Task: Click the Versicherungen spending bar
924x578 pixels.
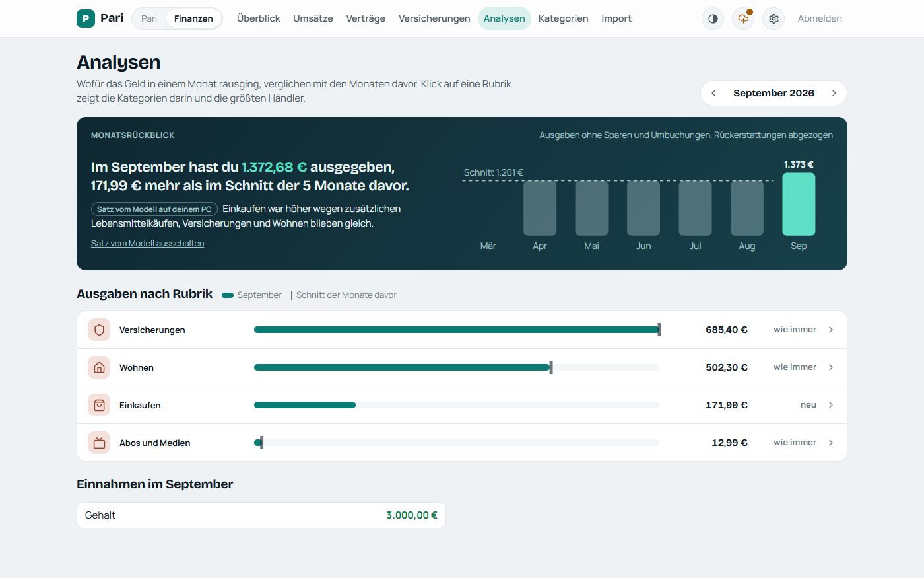Action: pos(457,330)
